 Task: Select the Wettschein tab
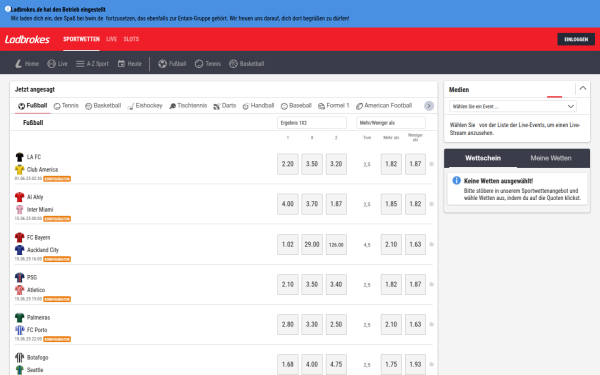point(483,158)
